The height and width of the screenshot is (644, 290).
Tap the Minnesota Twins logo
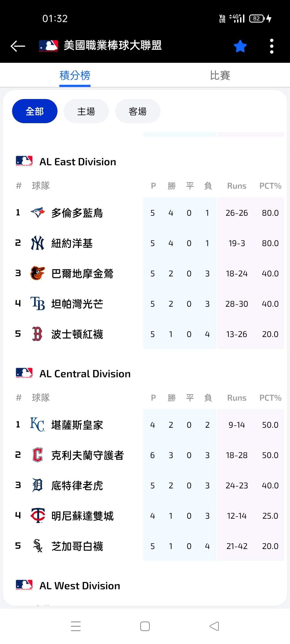tap(37, 516)
